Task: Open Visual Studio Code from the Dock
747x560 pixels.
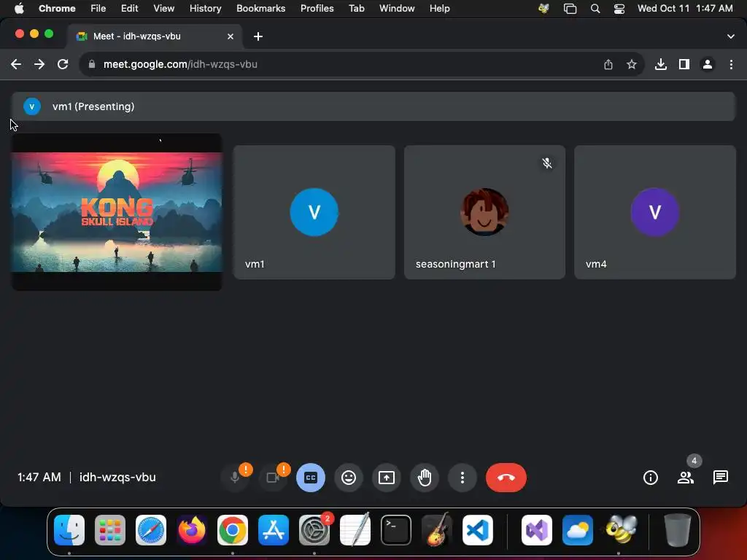Action: (x=478, y=530)
